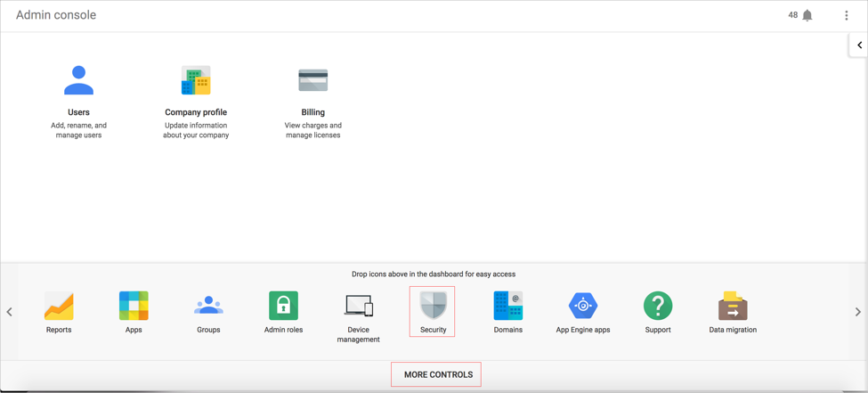Collapse the side panel chevron arrow

pos(859,45)
